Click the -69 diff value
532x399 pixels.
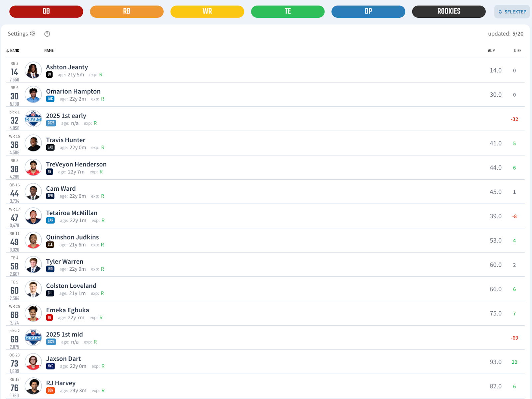[514, 338]
